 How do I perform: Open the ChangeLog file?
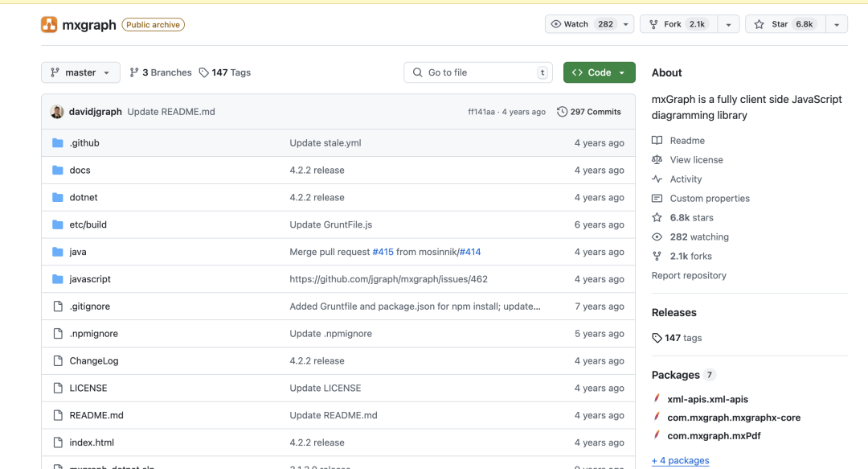94,361
